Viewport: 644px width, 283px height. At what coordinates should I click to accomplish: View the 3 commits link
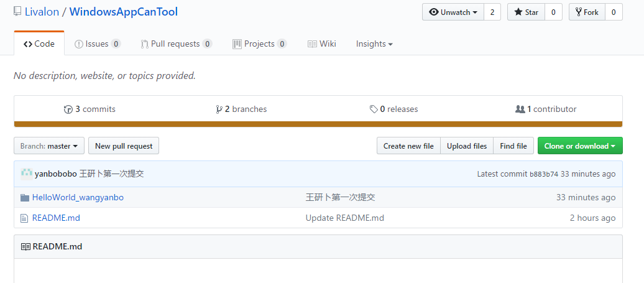[90, 109]
